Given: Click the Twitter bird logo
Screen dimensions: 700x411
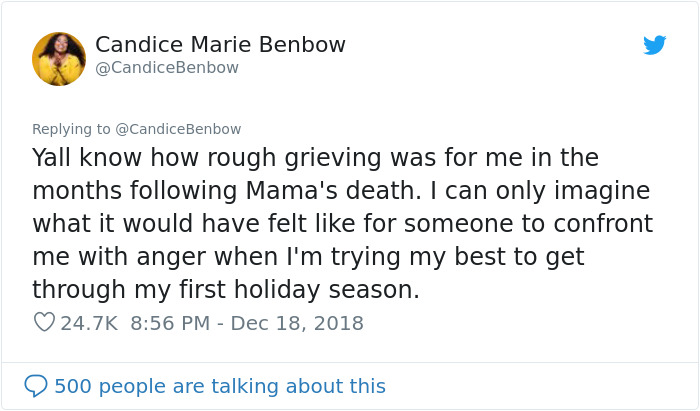Looking at the screenshot, I should (654, 46).
